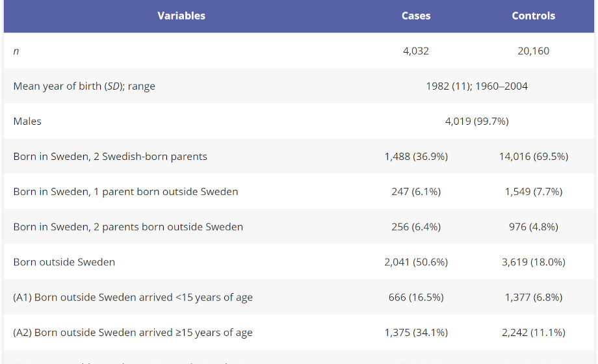Select the Mean year of birth row label
The image size is (598, 364).
coord(84,86)
